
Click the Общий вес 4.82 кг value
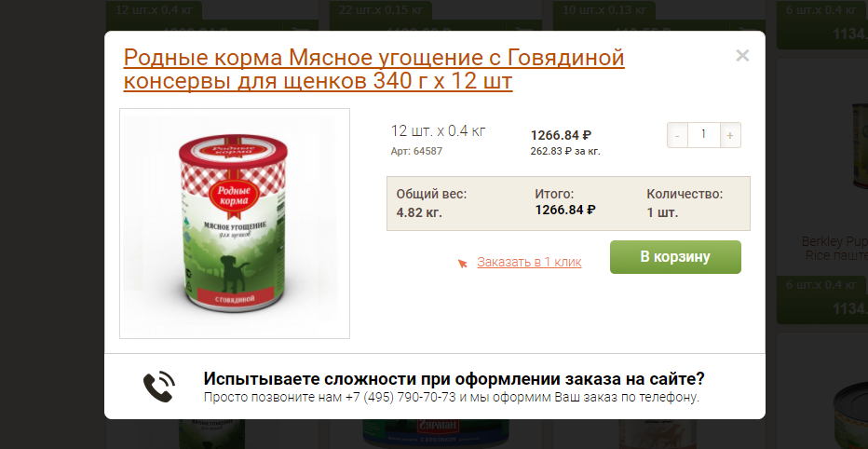click(419, 212)
